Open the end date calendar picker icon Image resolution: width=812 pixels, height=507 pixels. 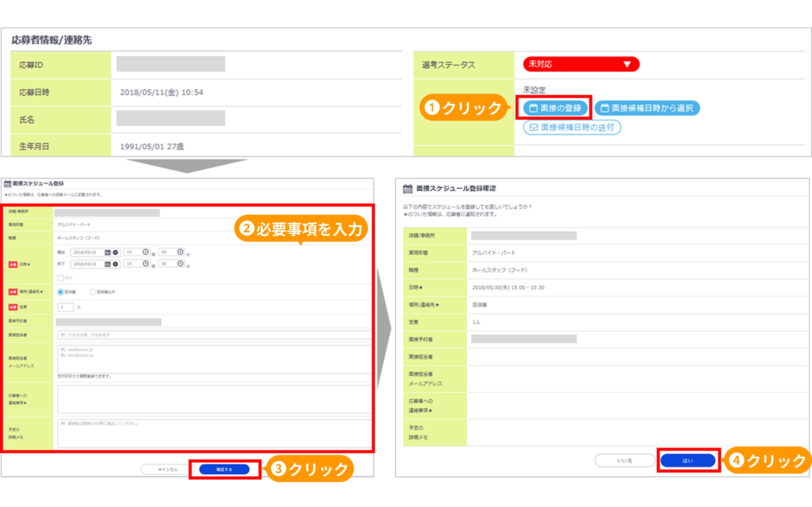click(107, 264)
